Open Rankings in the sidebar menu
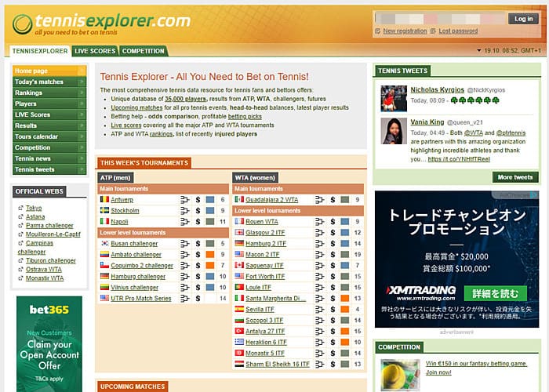Image resolution: width=549 pixels, height=392 pixels. (x=49, y=93)
